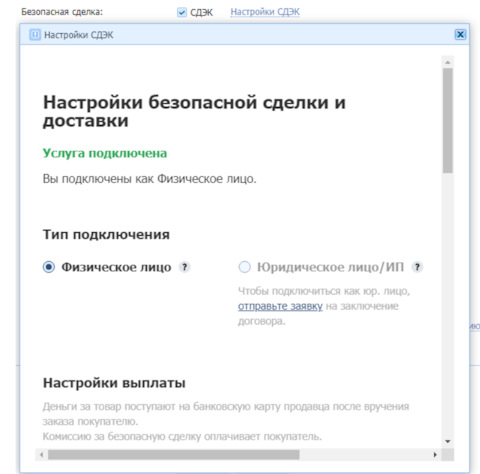Image resolution: width=480 pixels, height=474 pixels.
Task: Click the horizontal scrollbar left arrow
Action: tap(42, 455)
